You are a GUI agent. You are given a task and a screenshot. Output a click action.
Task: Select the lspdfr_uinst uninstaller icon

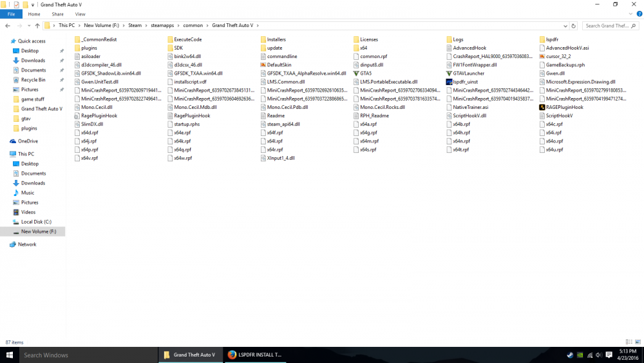pyautogui.click(x=449, y=82)
